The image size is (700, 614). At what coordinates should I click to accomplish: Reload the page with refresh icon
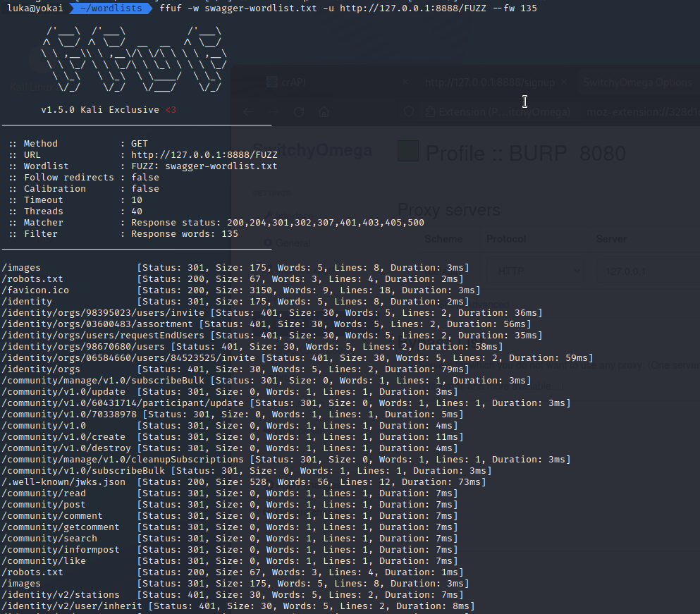(x=299, y=112)
